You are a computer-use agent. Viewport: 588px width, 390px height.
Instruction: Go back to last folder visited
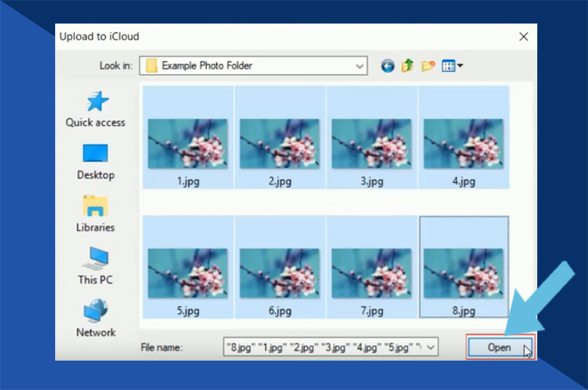(x=387, y=66)
